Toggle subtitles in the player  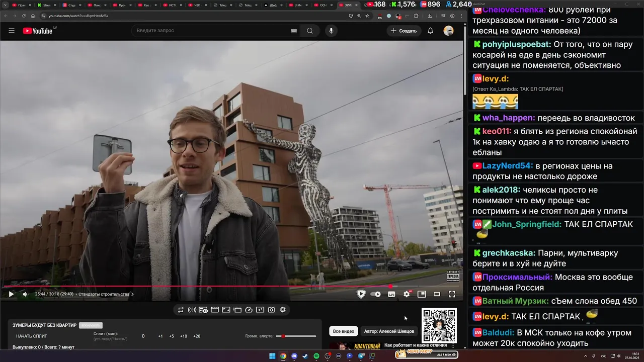coord(391,294)
